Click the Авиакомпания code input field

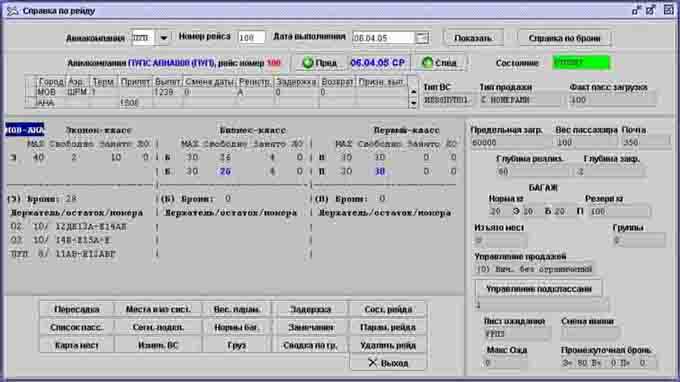click(x=143, y=38)
